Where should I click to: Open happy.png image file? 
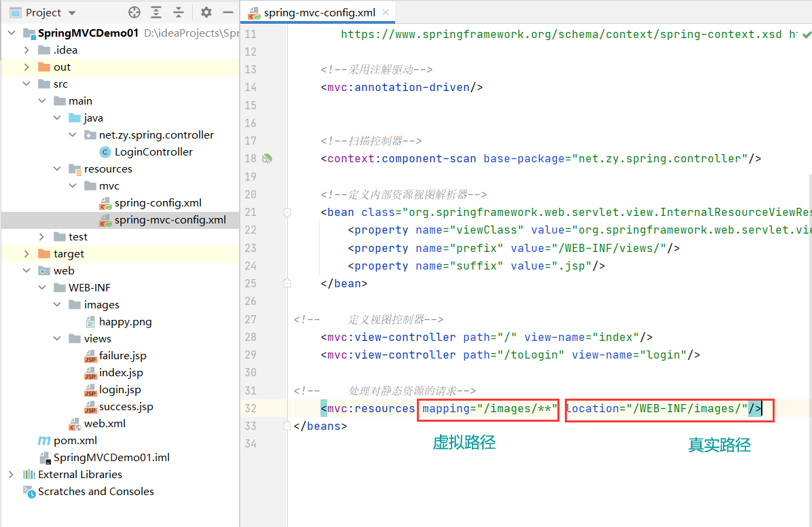(126, 322)
